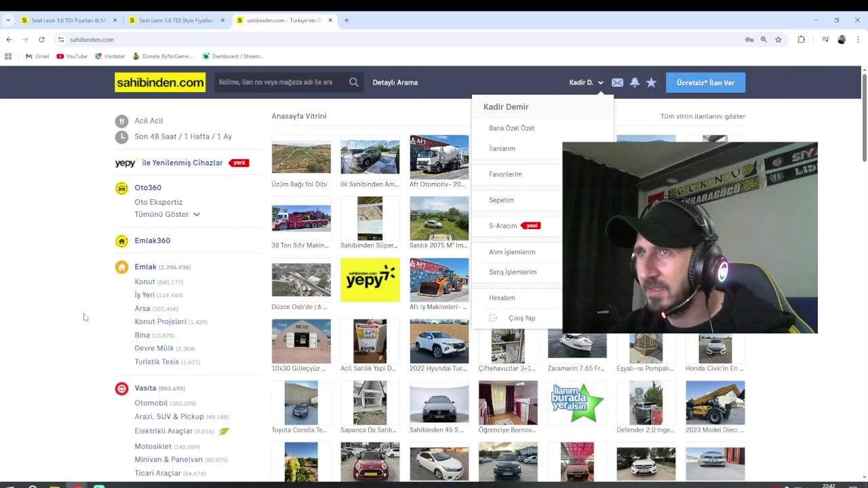
Task: Open the Haritalar bookmark
Action: (x=110, y=56)
